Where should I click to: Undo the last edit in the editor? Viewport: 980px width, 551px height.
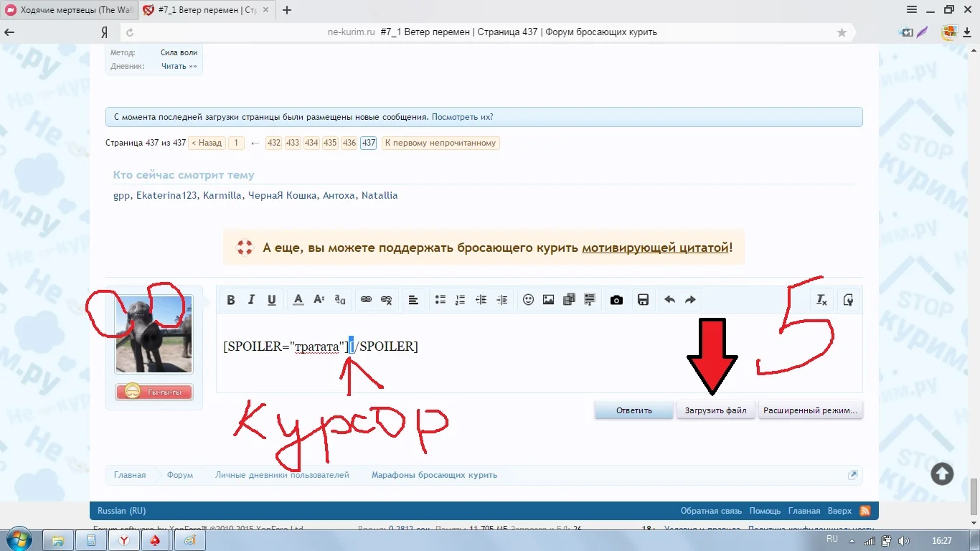tap(669, 300)
